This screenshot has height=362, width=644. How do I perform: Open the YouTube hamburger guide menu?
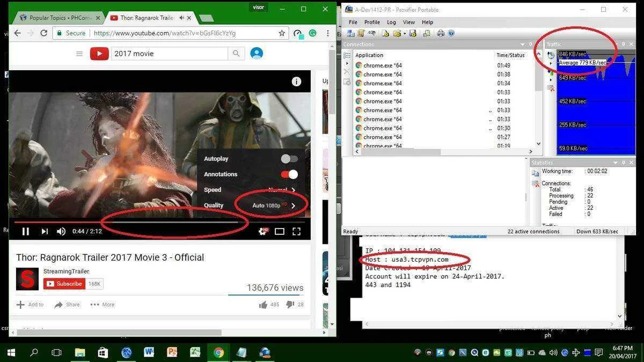coord(79,54)
